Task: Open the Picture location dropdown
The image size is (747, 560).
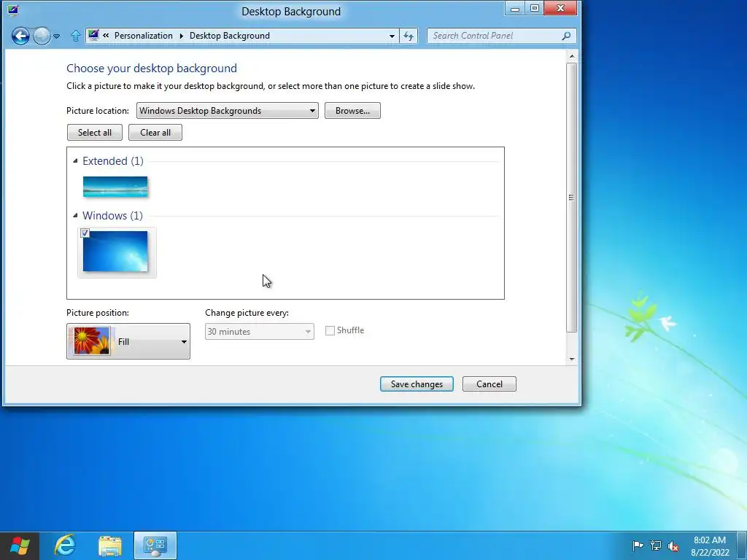Action: 228,111
